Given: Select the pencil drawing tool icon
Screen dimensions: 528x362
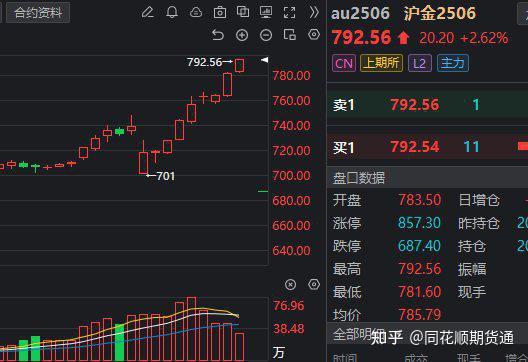Looking at the screenshot, I should pyautogui.click(x=148, y=13).
